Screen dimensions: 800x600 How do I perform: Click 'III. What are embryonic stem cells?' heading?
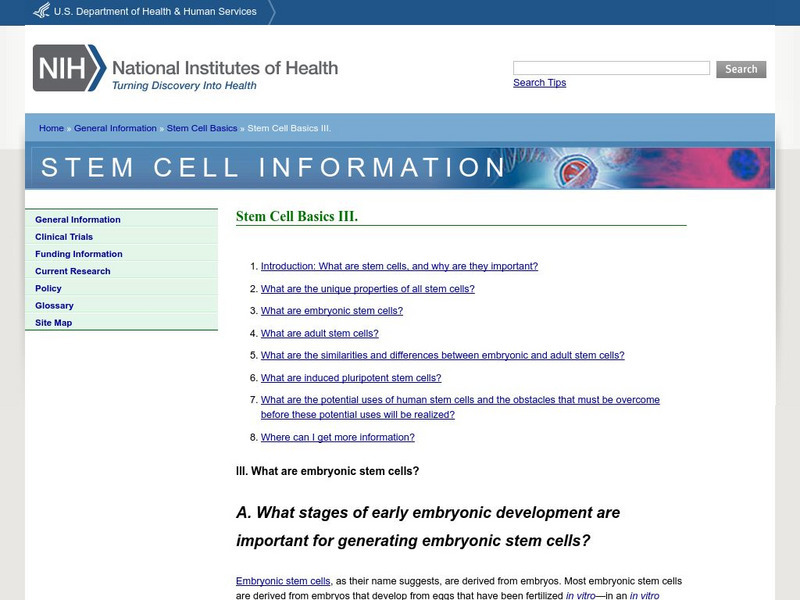[x=327, y=471]
